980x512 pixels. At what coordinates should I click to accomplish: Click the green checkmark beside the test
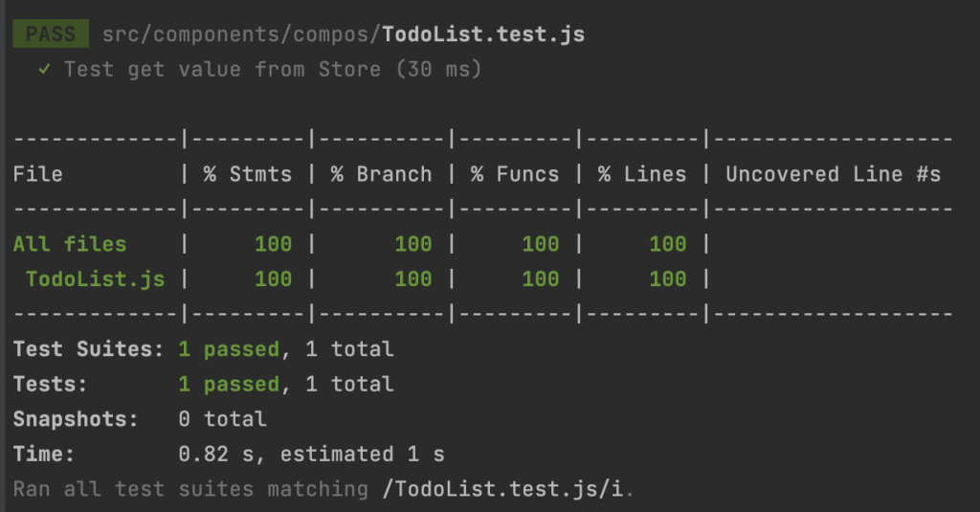[x=44, y=69]
